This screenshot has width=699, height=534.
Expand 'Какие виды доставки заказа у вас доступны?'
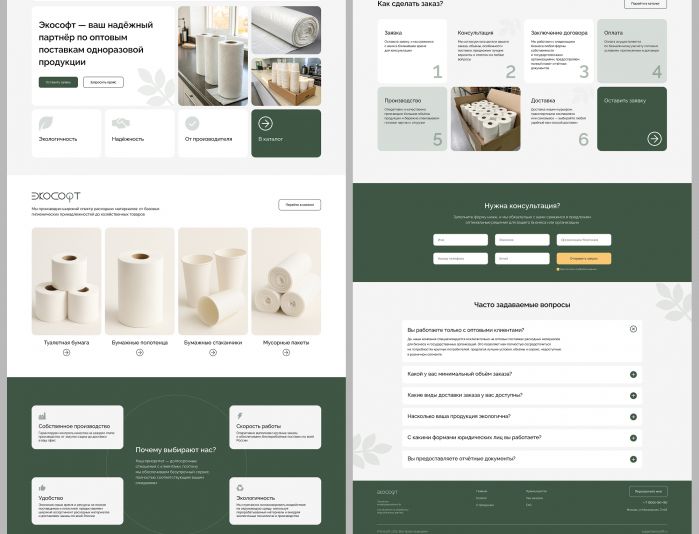(633, 395)
